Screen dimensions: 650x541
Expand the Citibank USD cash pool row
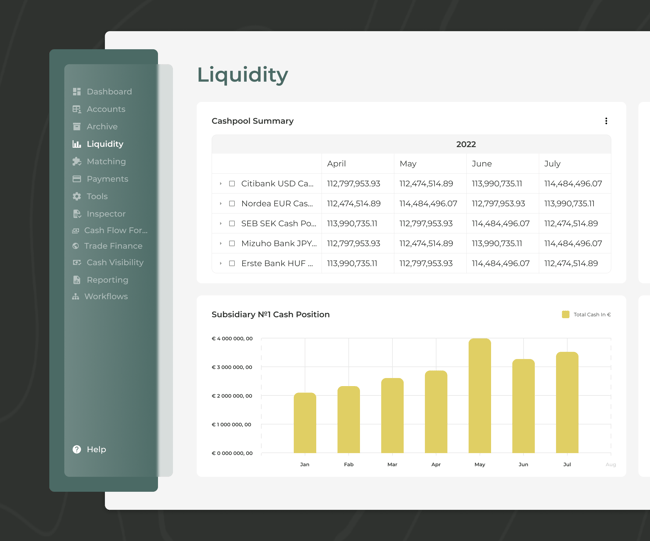pyautogui.click(x=221, y=184)
